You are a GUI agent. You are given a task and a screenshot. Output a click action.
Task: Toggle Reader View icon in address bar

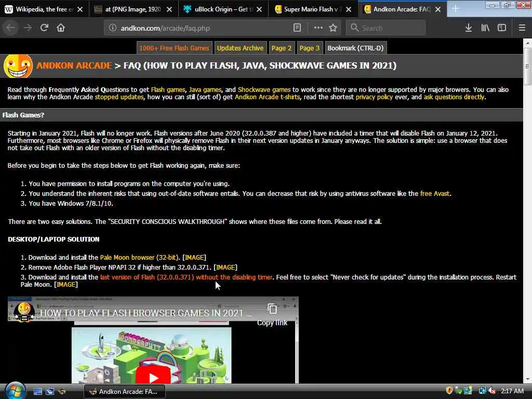(297, 28)
